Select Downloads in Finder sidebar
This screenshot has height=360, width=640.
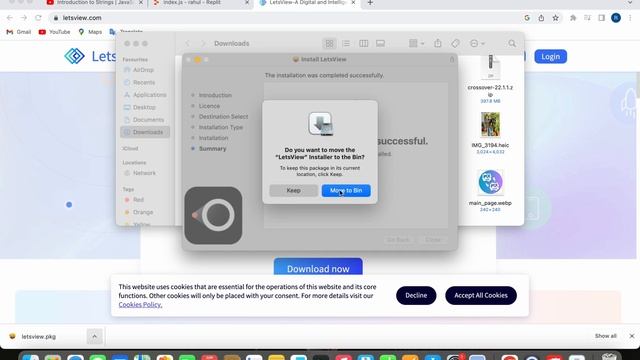click(x=145, y=132)
